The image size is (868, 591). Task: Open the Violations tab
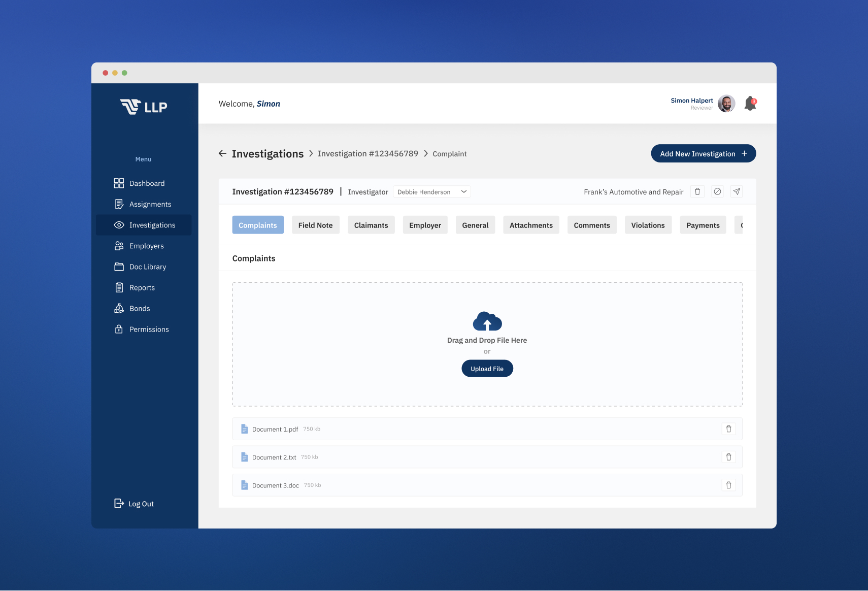pos(648,225)
